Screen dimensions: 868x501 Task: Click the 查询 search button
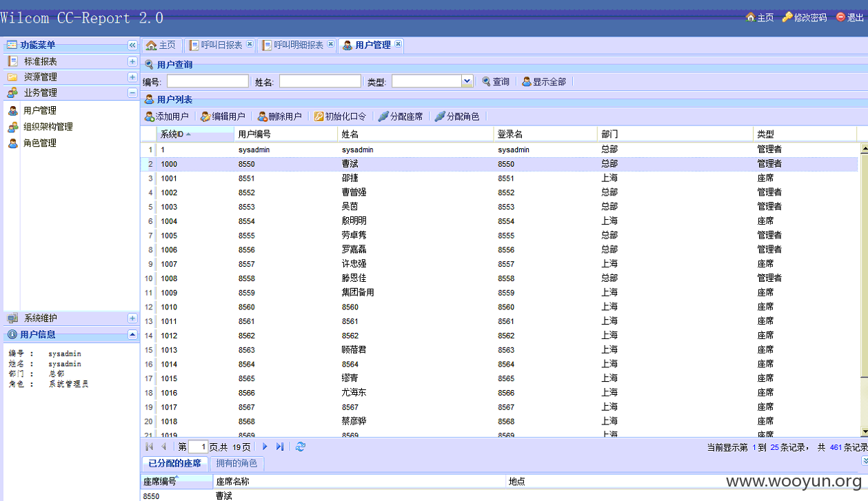click(496, 81)
